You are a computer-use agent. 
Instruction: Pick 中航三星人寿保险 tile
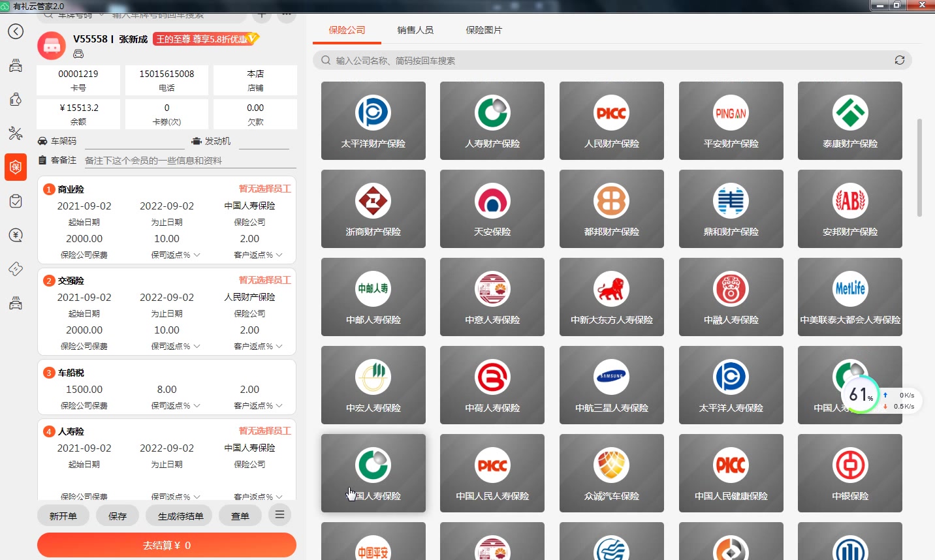(x=612, y=385)
